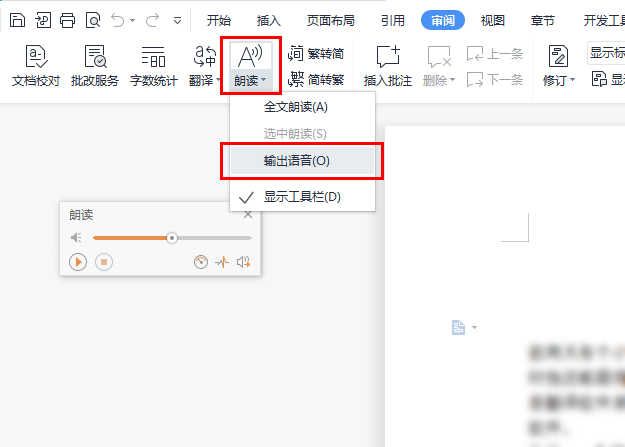Mute with the speaker icon in 朗读 panel
Image resolution: width=625 pixels, height=447 pixels.
pyautogui.click(x=76, y=238)
